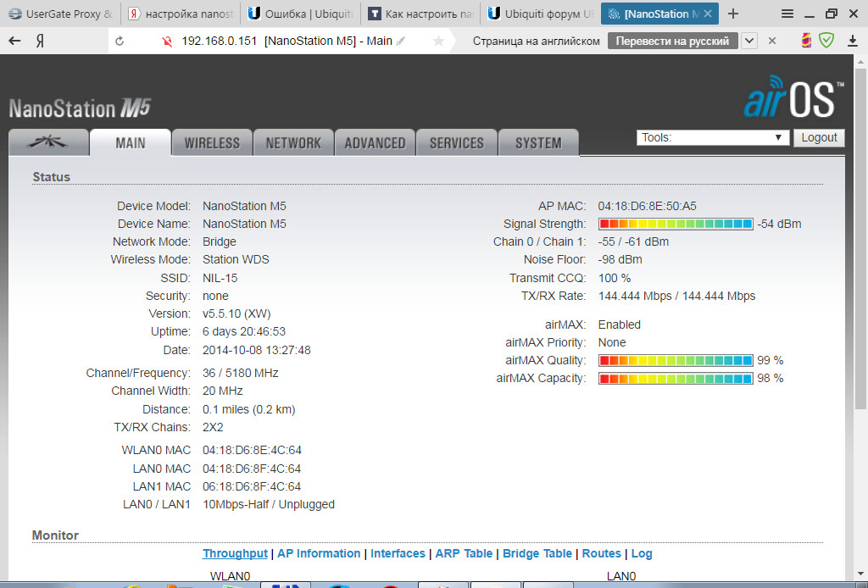Click the airMAX Quality bar
The image size is (868, 588).
[676, 360]
